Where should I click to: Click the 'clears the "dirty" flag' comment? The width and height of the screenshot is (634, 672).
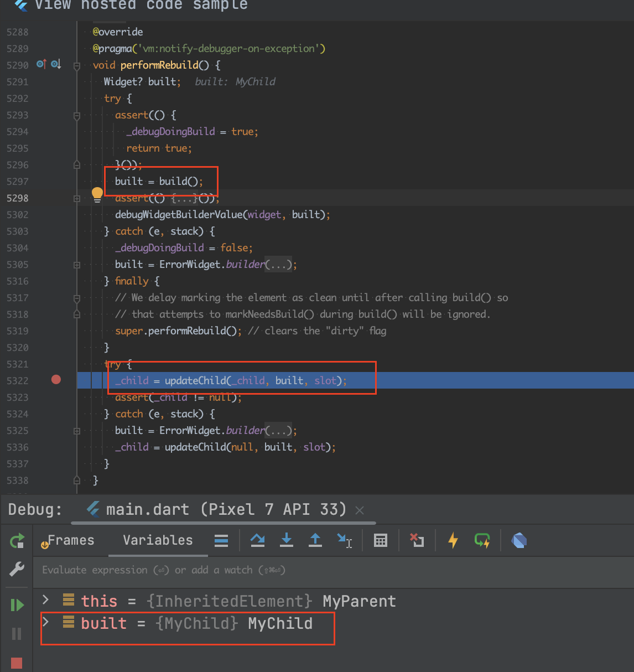coord(317,331)
